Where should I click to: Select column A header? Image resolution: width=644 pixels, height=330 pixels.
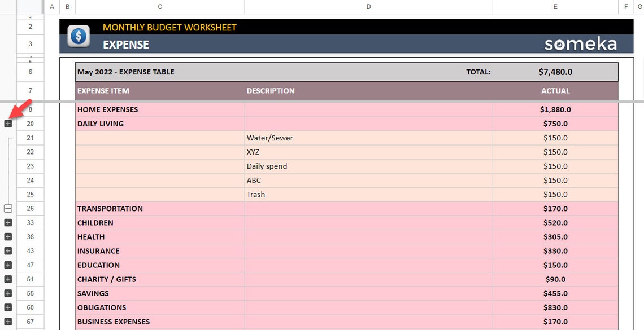(52, 7)
